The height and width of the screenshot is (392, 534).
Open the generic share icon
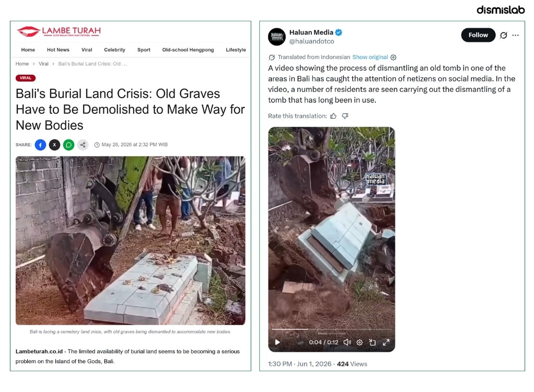[83, 145]
